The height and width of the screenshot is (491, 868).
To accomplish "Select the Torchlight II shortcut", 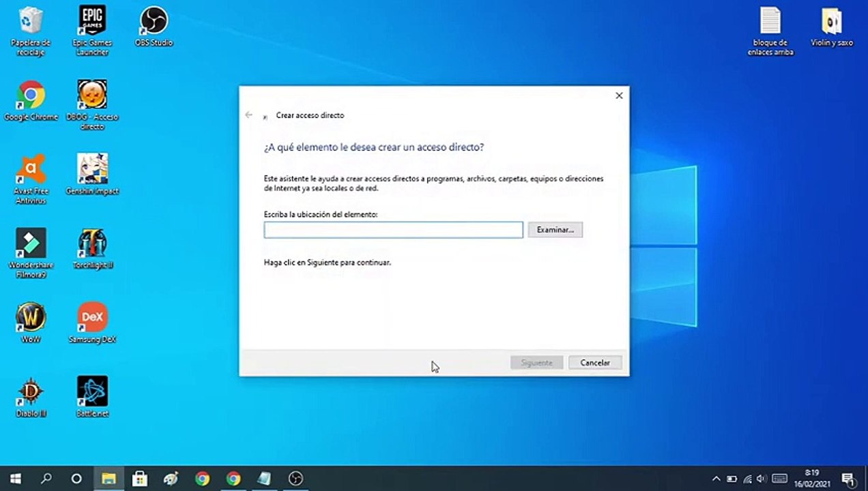I will click(x=92, y=249).
